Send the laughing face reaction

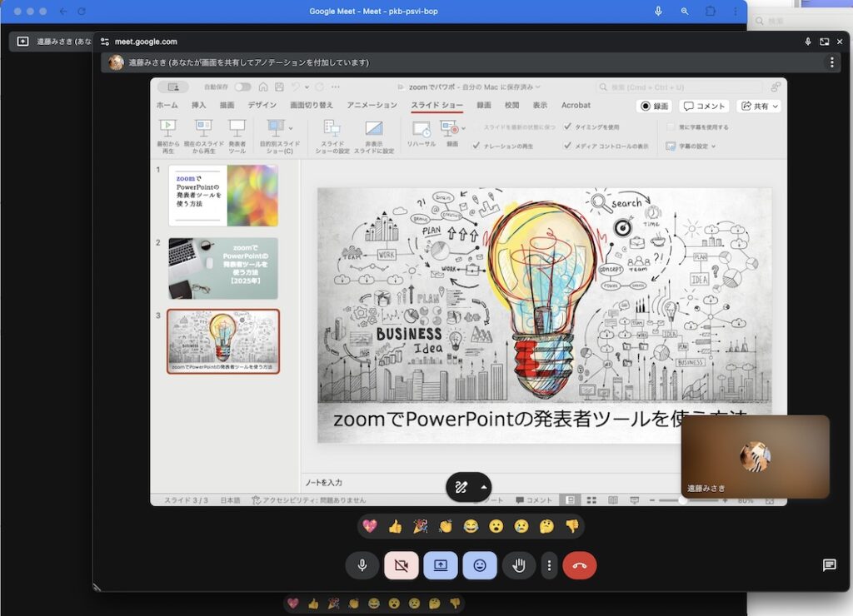(471, 526)
